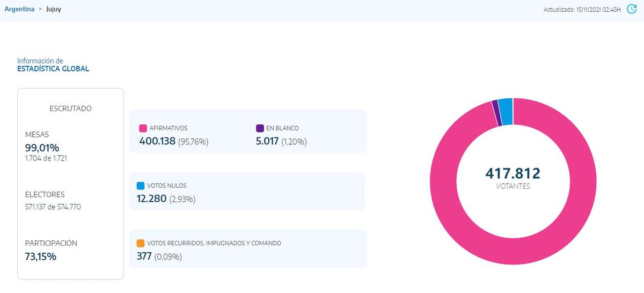The image size is (644, 293).
Task: Click the Afirmativos count of 400.138
Action: click(157, 142)
